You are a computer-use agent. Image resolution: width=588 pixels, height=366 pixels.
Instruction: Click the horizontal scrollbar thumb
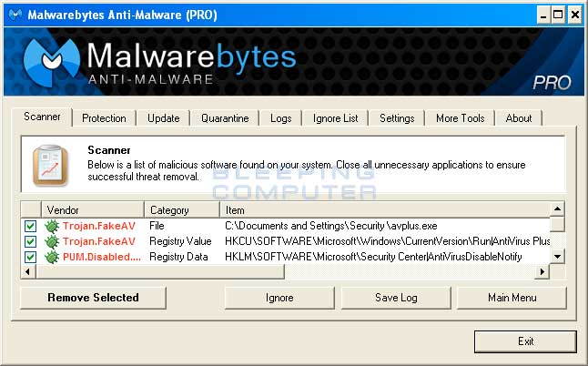[x=160, y=271]
